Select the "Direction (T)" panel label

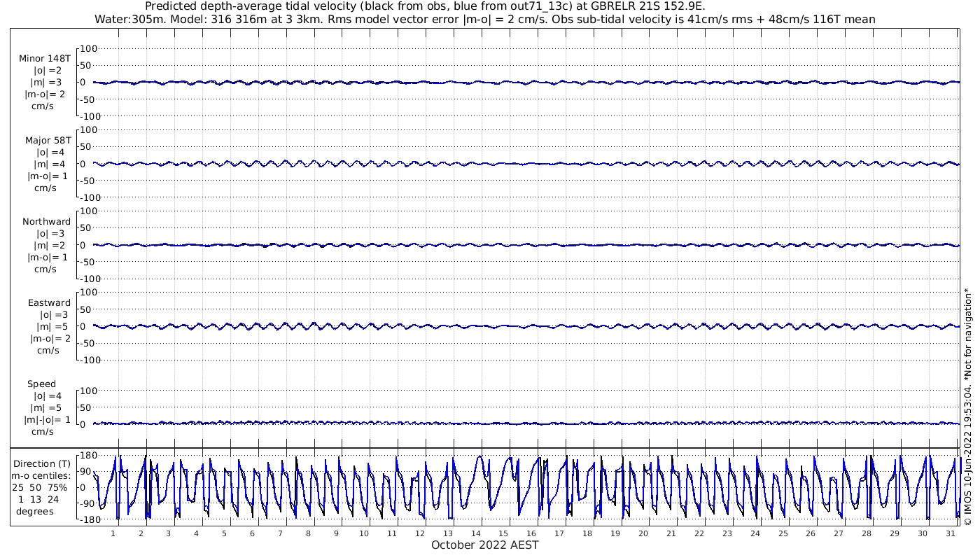point(43,463)
